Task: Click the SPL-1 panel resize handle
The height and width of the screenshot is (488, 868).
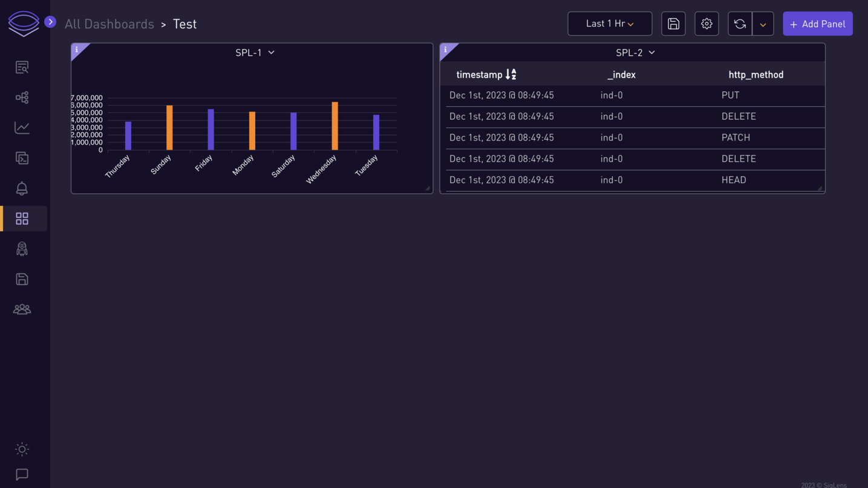Action: tap(428, 188)
